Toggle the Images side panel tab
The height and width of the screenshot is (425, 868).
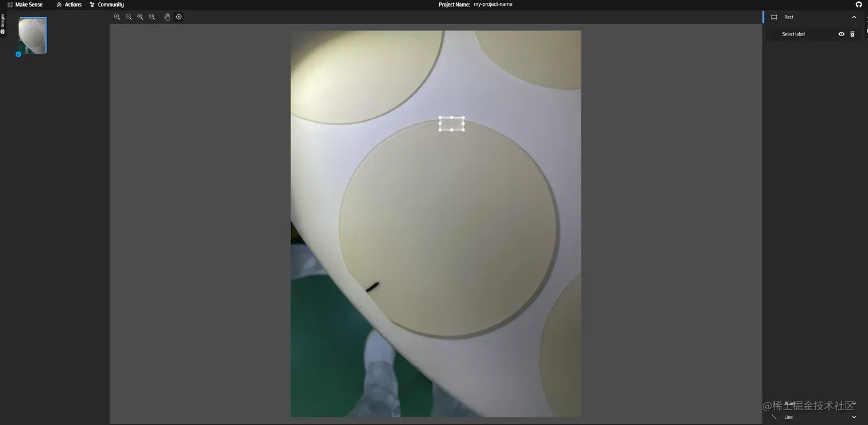point(3,24)
